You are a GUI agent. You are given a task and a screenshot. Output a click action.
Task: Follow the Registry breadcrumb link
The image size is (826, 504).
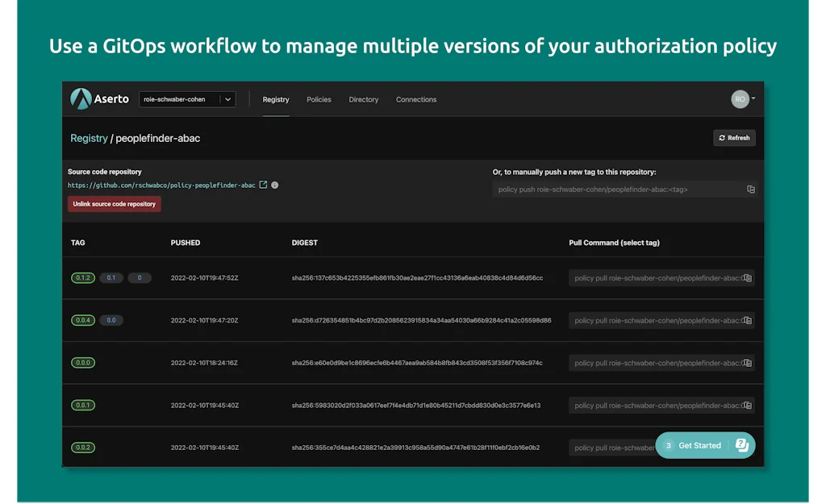[89, 138]
